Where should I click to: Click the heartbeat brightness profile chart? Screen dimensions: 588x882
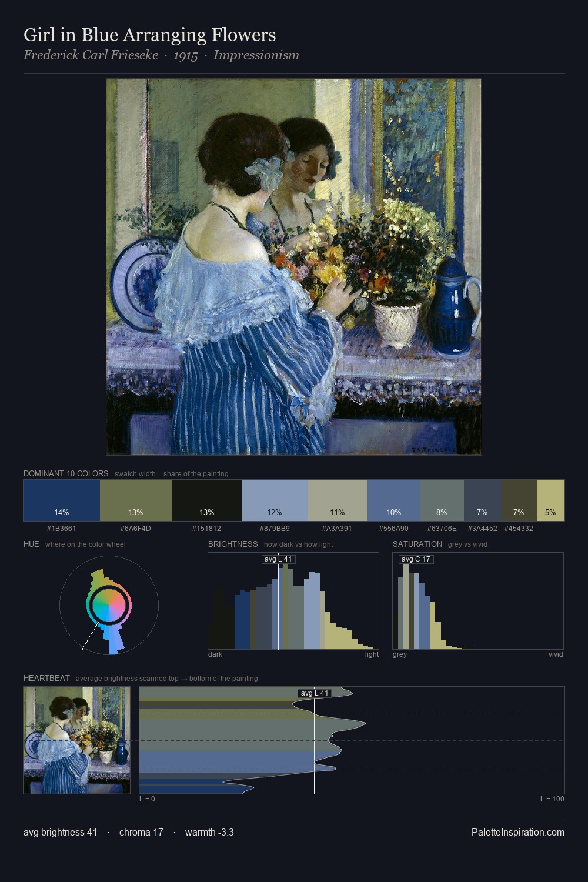click(352, 740)
